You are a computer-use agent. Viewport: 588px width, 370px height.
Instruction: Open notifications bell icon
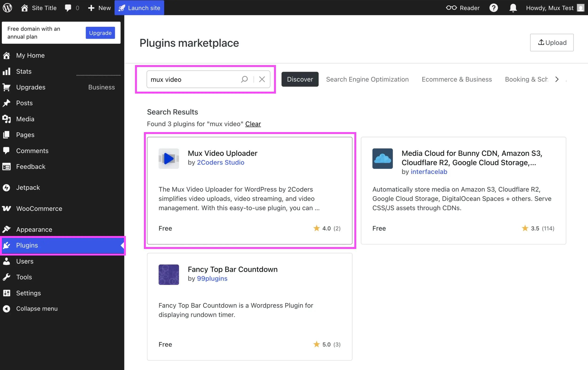pos(513,8)
